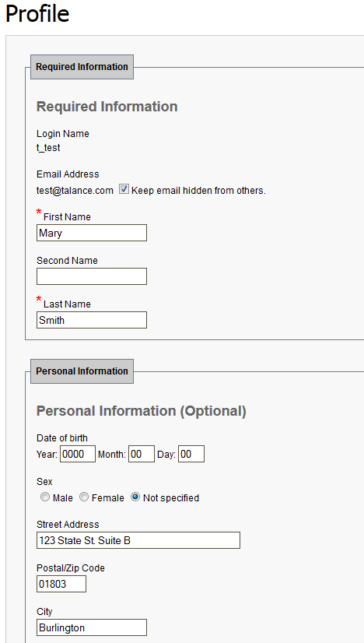Click the Profile page heading
The width and height of the screenshot is (364, 643).
(x=37, y=13)
